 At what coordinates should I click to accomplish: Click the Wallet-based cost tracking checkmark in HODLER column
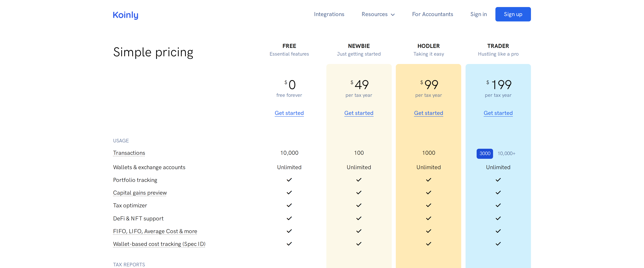428,244
